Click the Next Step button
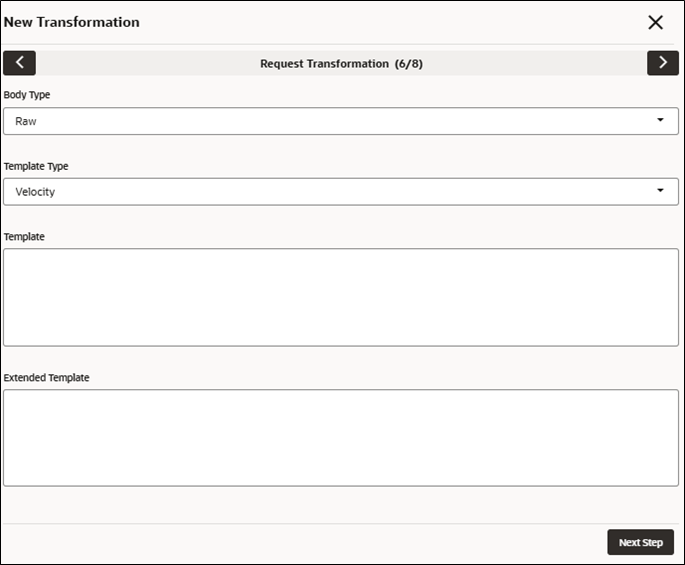The image size is (685, 565). click(640, 542)
